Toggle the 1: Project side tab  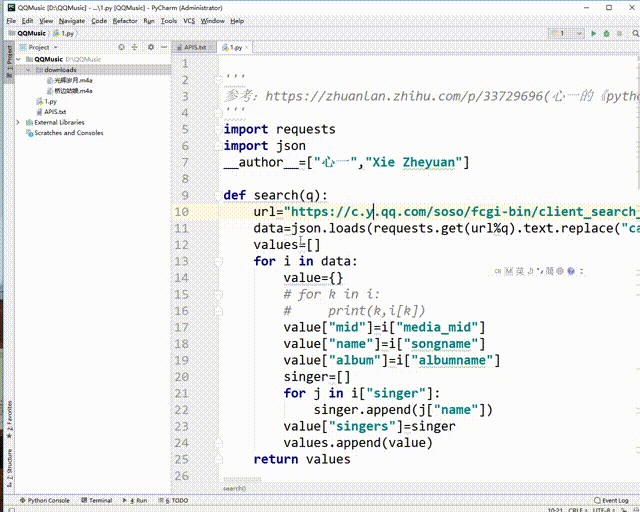point(9,61)
